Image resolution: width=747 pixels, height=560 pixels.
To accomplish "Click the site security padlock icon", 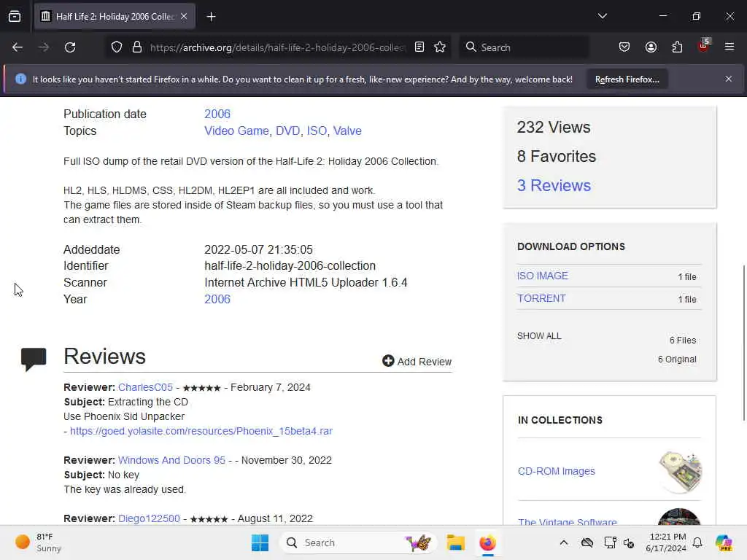I will click(137, 47).
